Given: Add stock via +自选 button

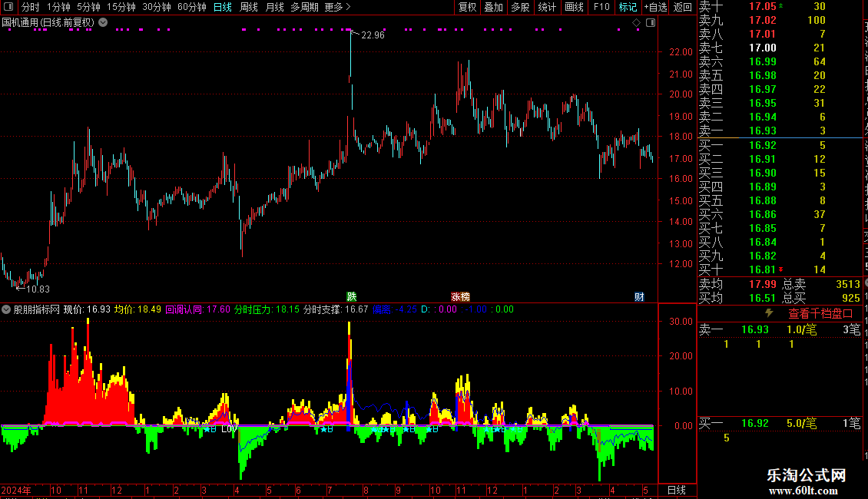Looking at the screenshot, I should tap(655, 7).
